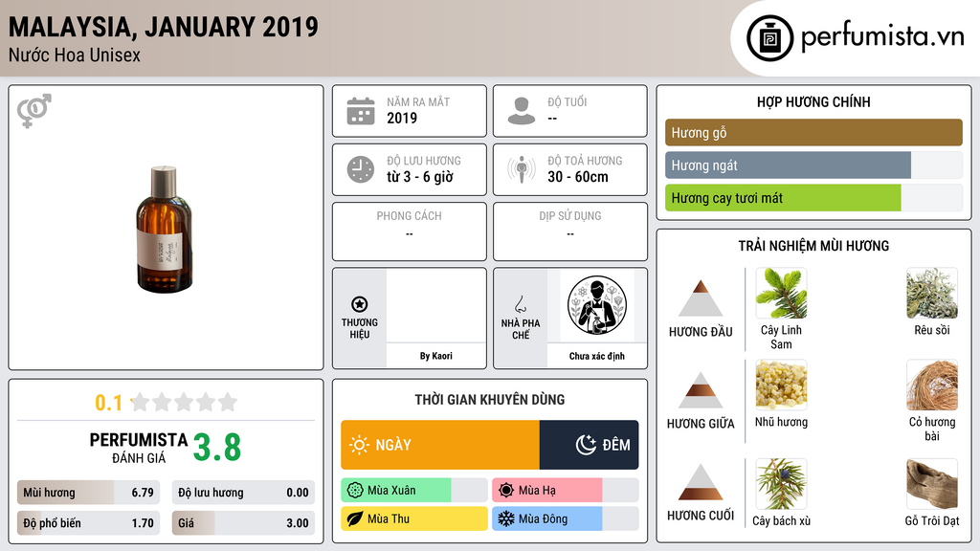Viewport: 980px width, 551px height.
Task: Click the Hương đầu pyramid icon
Action: point(701,298)
